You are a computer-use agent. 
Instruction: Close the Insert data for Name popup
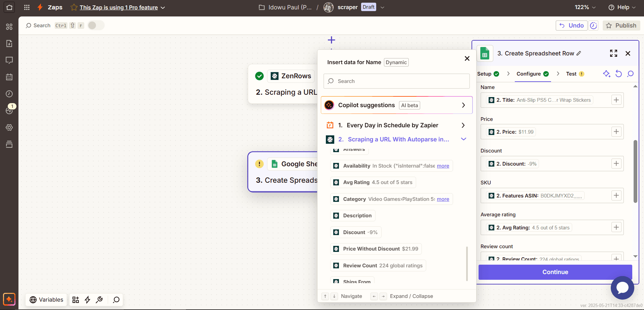[467, 58]
